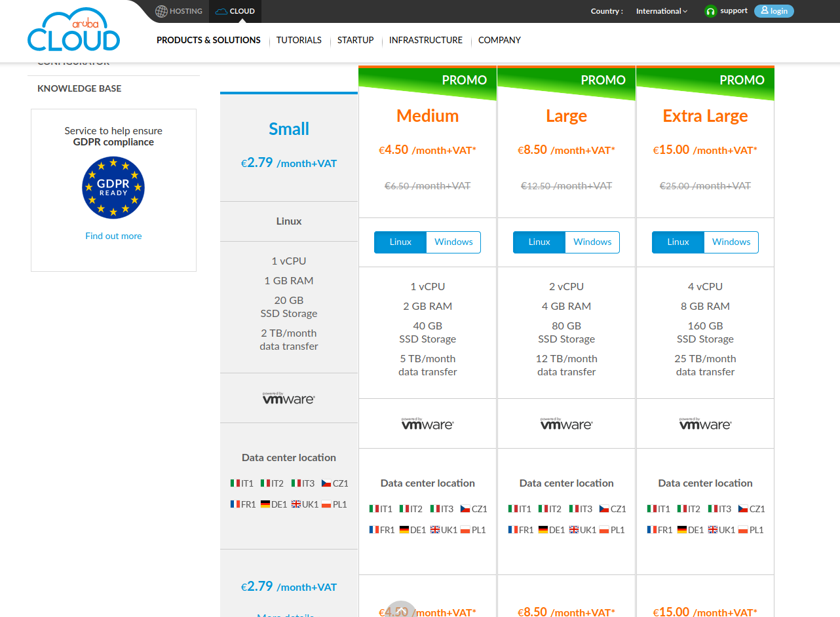Click the DE1 German flag in Large plan
840x617 pixels.
(x=543, y=530)
